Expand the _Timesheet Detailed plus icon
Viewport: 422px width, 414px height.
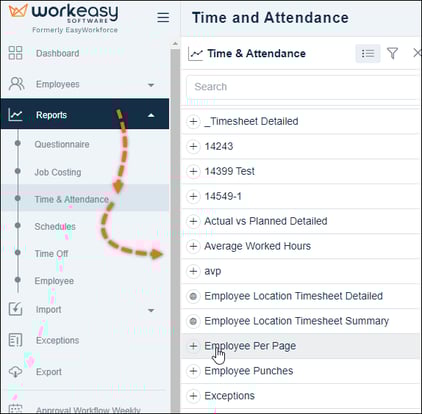coord(193,121)
